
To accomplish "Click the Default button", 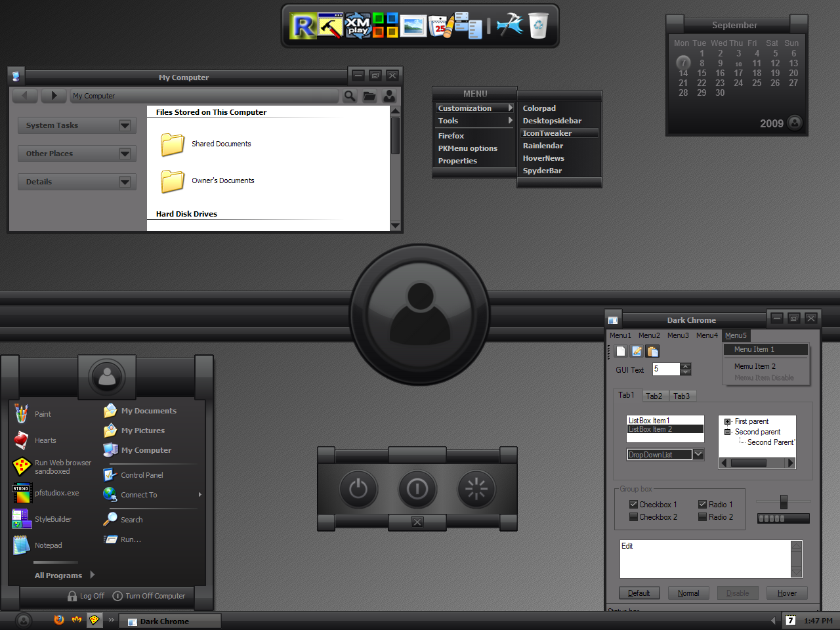I will click(x=639, y=593).
